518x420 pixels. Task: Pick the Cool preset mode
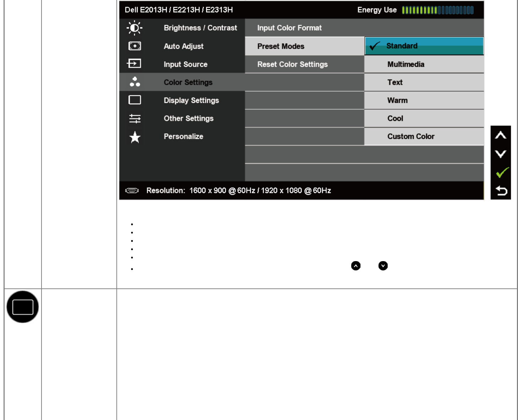coord(424,118)
